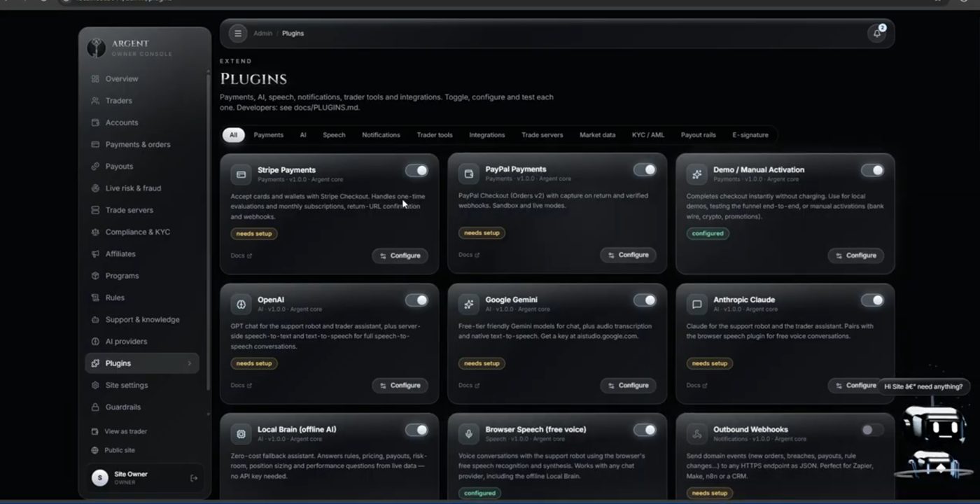Expand the Plugins sidebar chevron
This screenshot has width=980, height=504.
(x=190, y=363)
